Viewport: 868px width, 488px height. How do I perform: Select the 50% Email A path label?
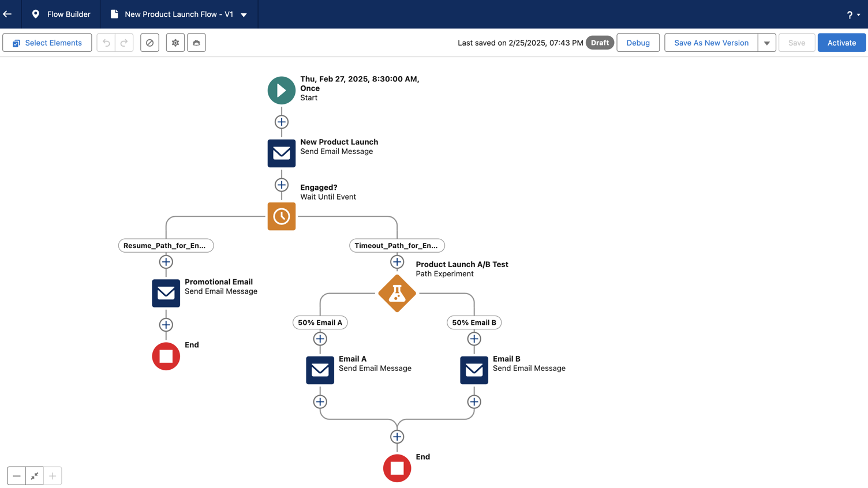coord(320,322)
